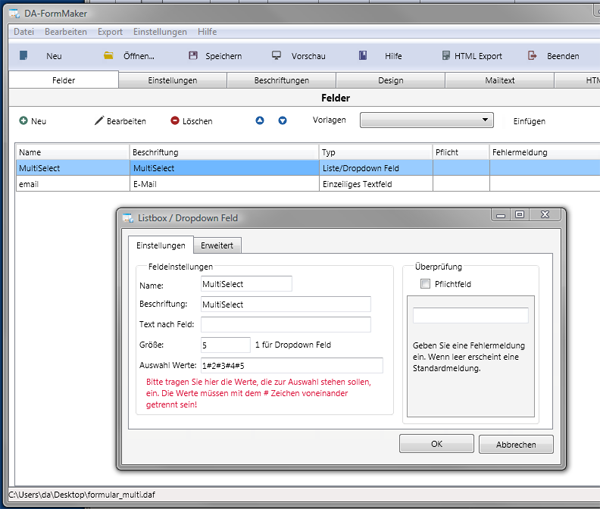
Task: Switch to the Erweitert tab in dialog
Action: (x=218, y=245)
